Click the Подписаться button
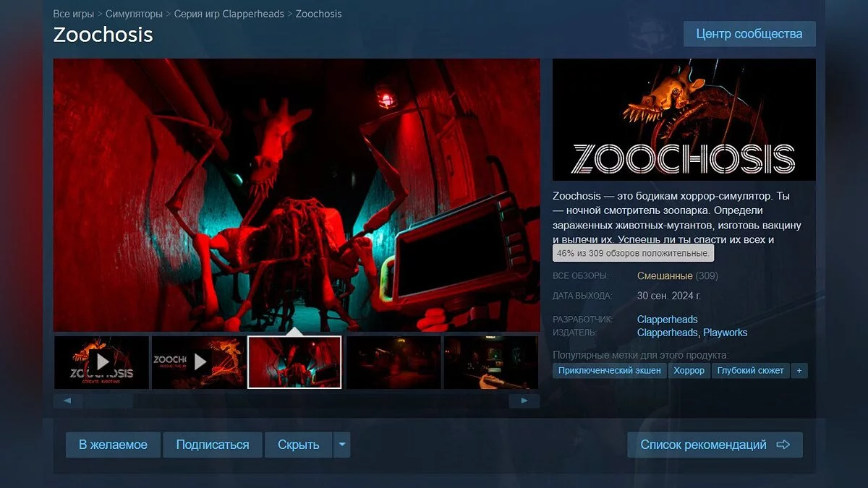The width and height of the screenshot is (868, 488). point(213,445)
